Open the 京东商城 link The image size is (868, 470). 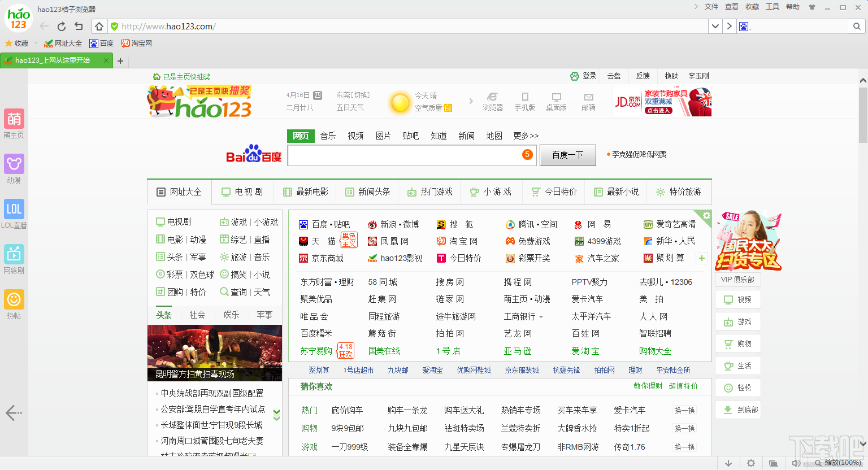(327, 258)
